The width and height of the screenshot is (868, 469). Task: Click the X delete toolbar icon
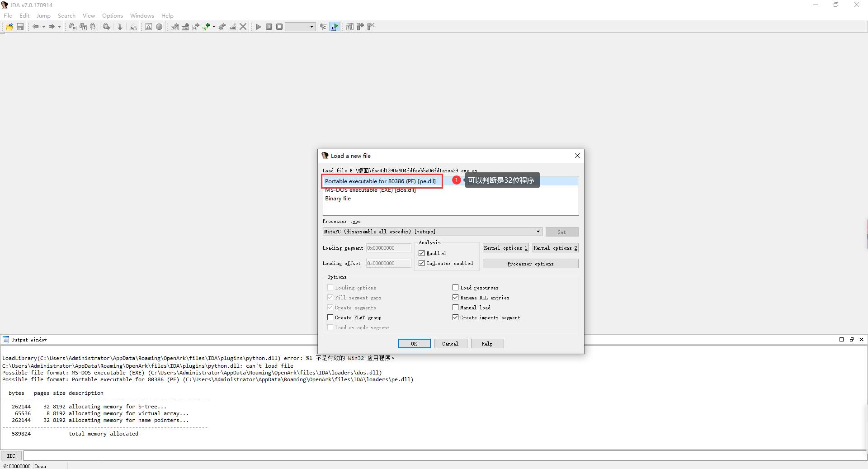click(x=243, y=27)
